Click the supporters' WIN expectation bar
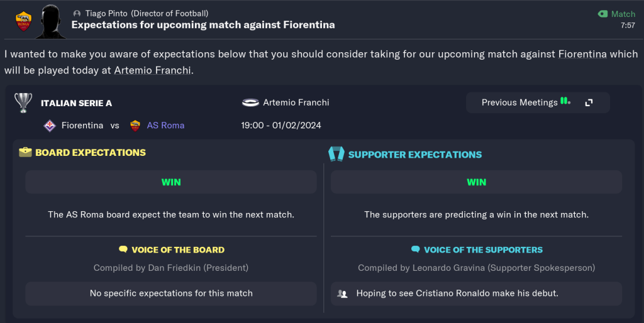The width and height of the screenshot is (644, 323). 476,182
